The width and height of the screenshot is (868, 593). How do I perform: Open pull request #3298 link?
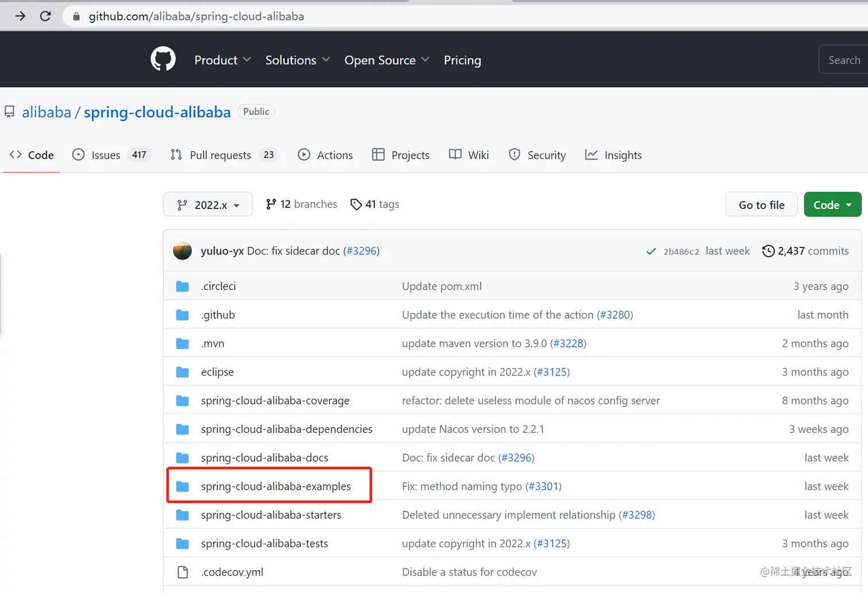(x=637, y=515)
